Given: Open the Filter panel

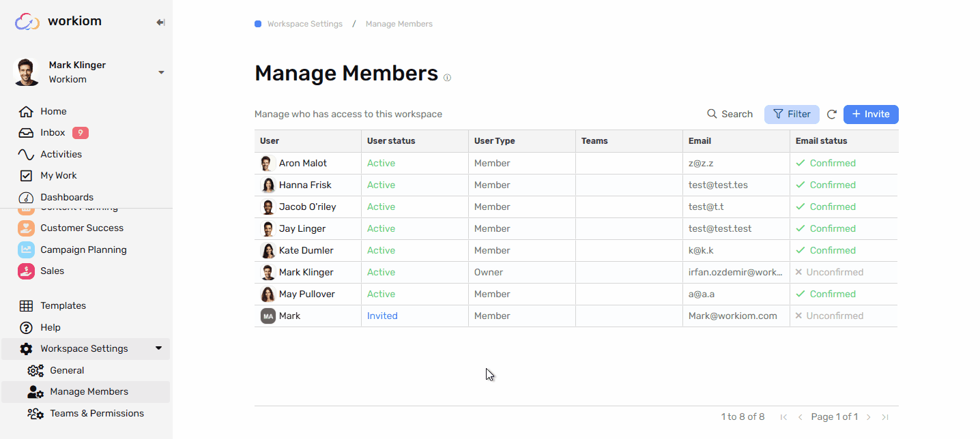Looking at the screenshot, I should click(792, 114).
